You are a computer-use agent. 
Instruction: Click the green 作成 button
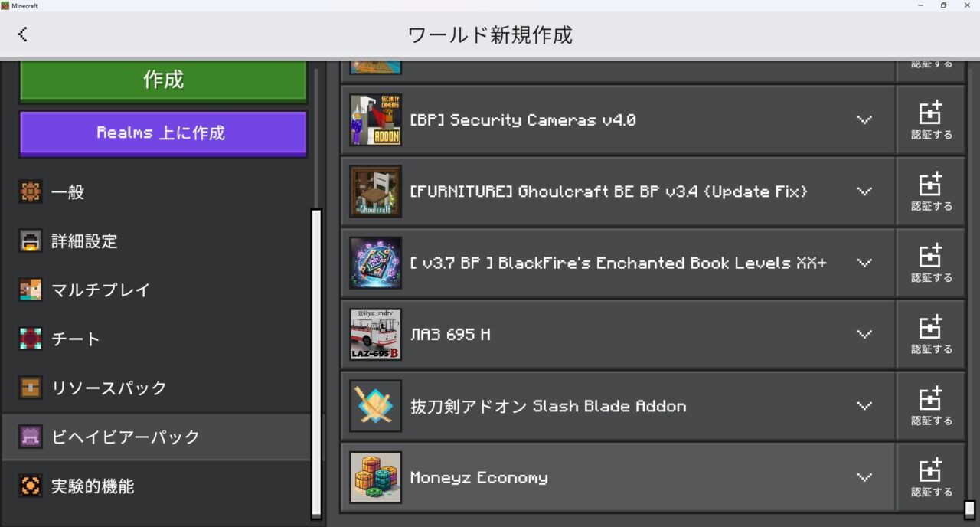163,80
